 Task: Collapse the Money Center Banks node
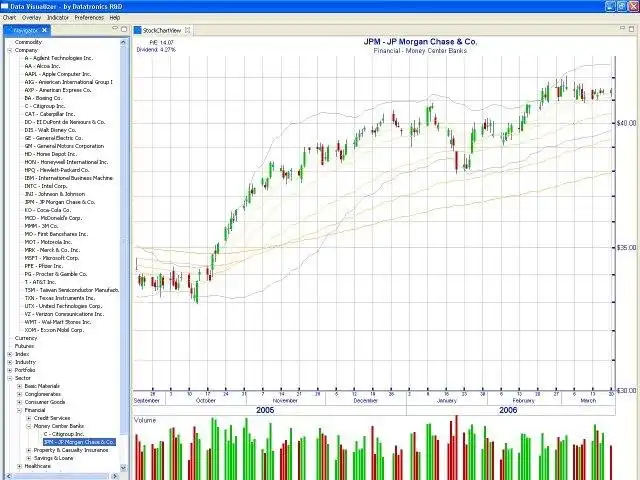[x=29, y=426]
